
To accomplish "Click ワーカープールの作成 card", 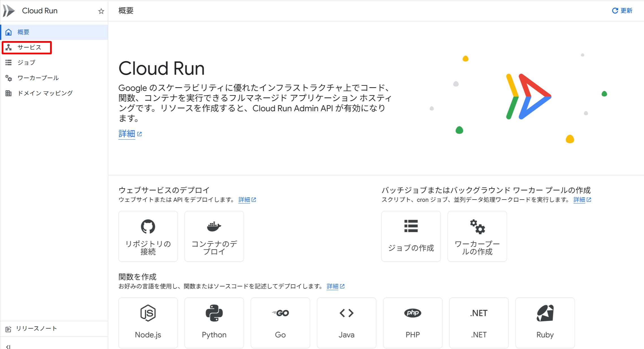I will point(477,236).
